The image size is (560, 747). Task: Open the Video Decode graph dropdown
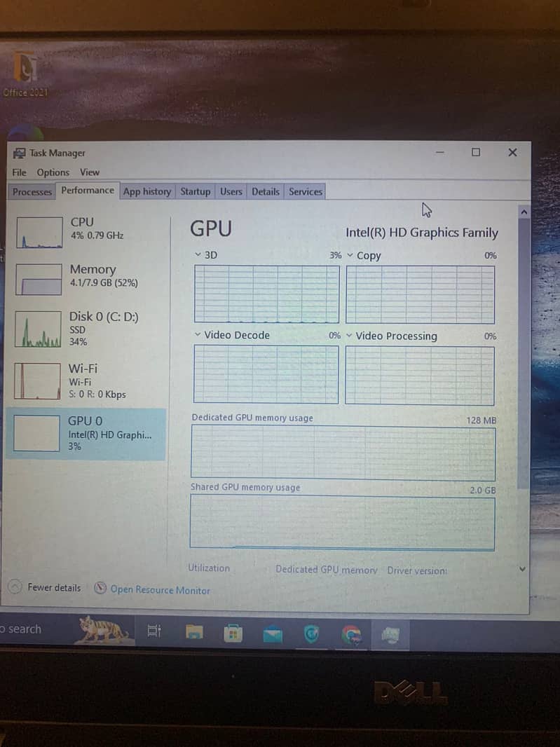tap(198, 335)
